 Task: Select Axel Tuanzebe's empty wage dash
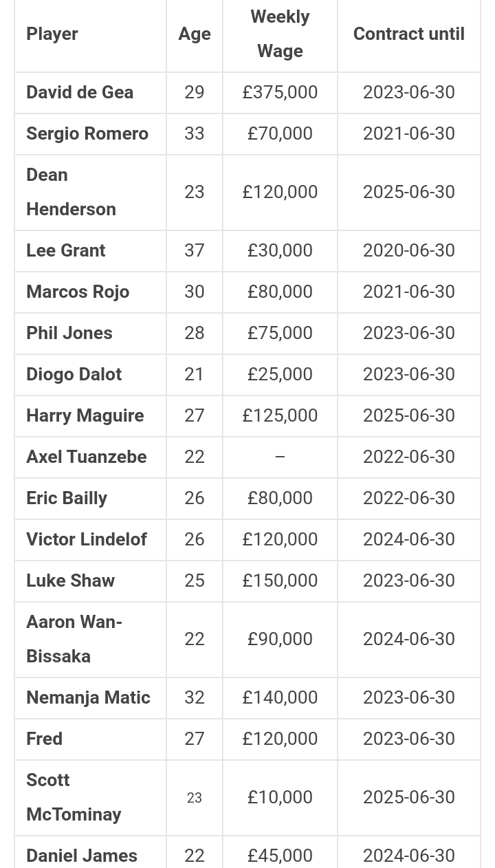[280, 457]
